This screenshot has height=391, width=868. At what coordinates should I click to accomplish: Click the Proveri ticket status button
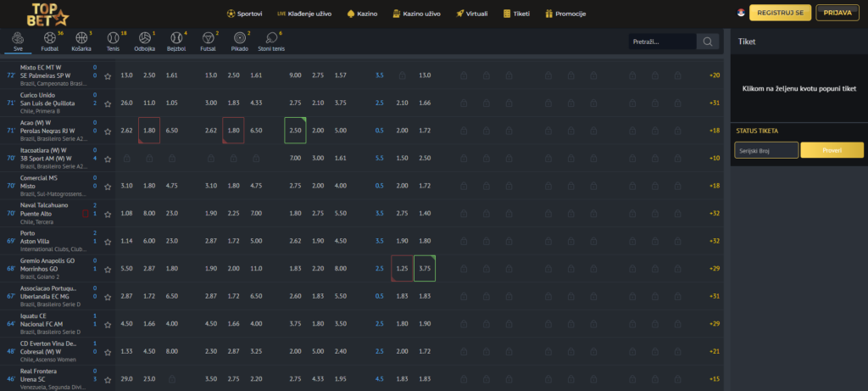(832, 150)
